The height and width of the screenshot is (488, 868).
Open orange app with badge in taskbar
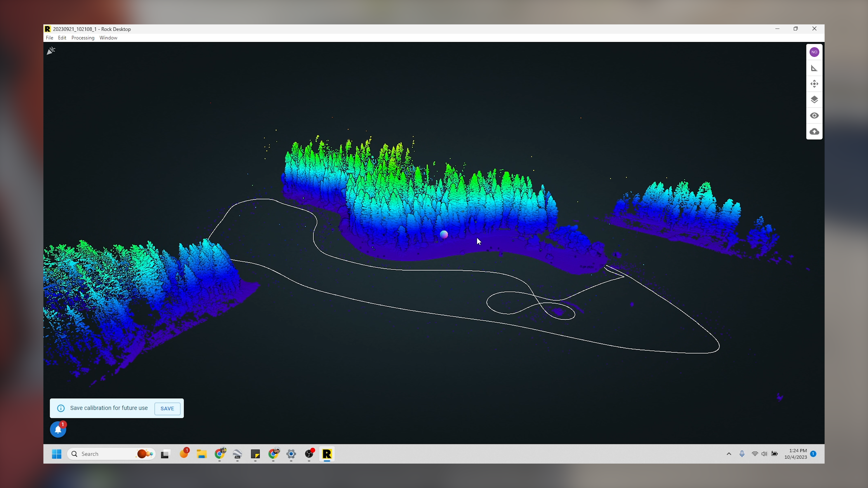click(184, 453)
